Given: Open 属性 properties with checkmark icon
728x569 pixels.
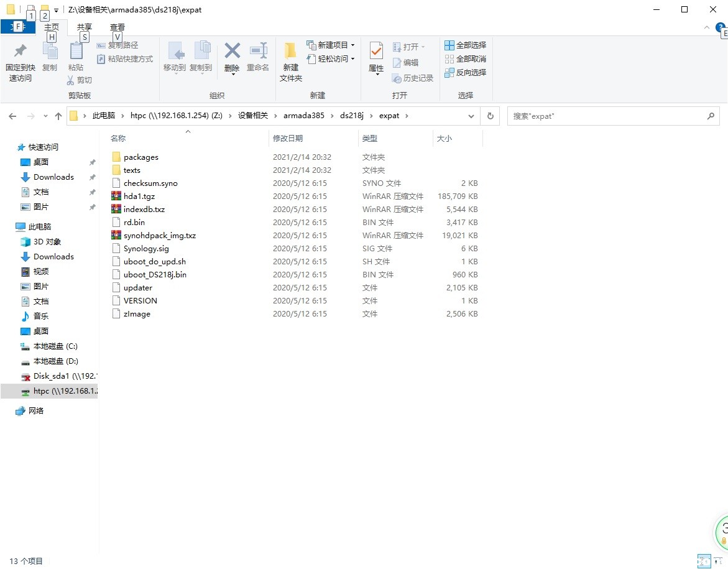Looking at the screenshot, I should pos(376,58).
